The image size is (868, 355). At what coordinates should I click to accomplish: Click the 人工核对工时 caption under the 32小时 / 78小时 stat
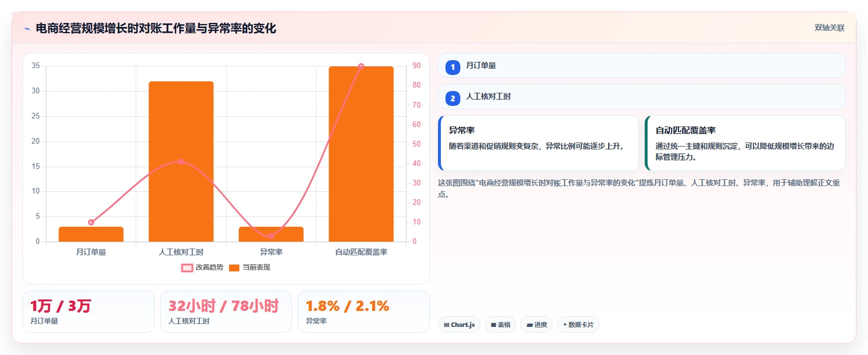[189, 321]
